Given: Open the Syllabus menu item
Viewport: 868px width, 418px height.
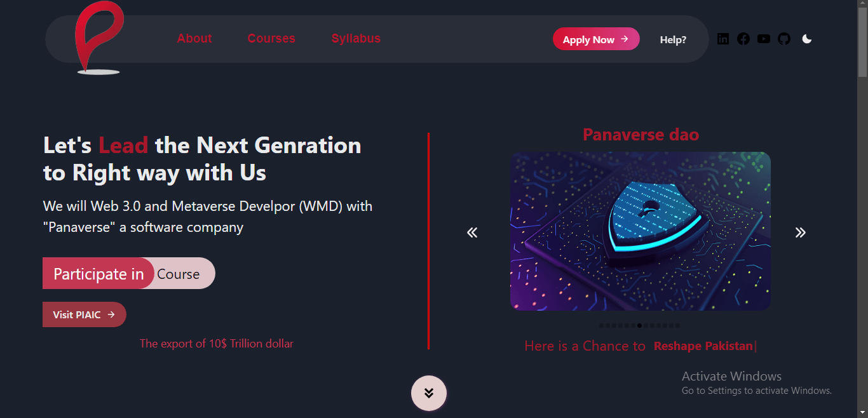Looking at the screenshot, I should click(x=356, y=38).
